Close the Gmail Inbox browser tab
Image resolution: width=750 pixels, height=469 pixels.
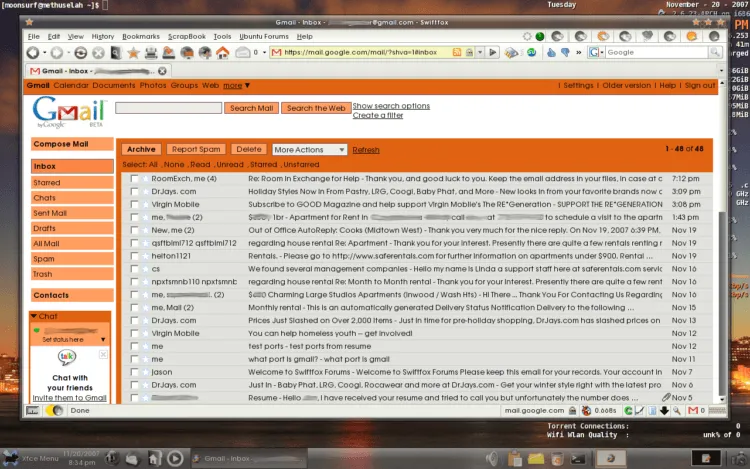162,71
